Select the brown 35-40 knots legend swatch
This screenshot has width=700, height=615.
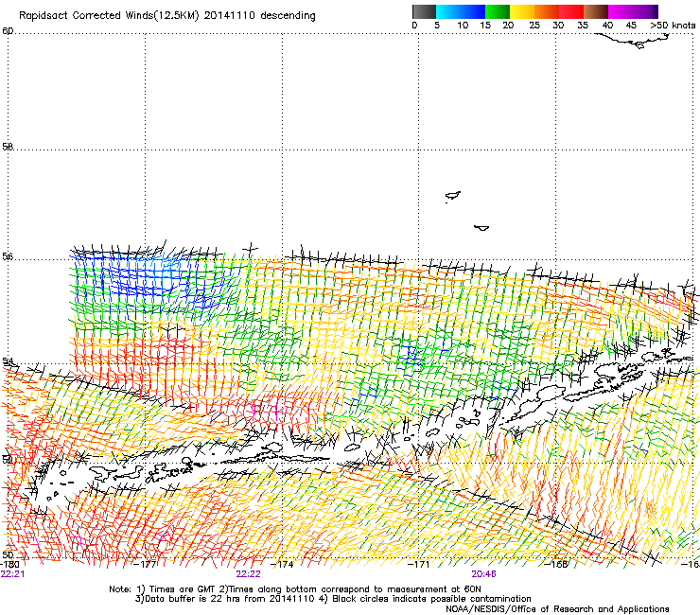coord(596,11)
